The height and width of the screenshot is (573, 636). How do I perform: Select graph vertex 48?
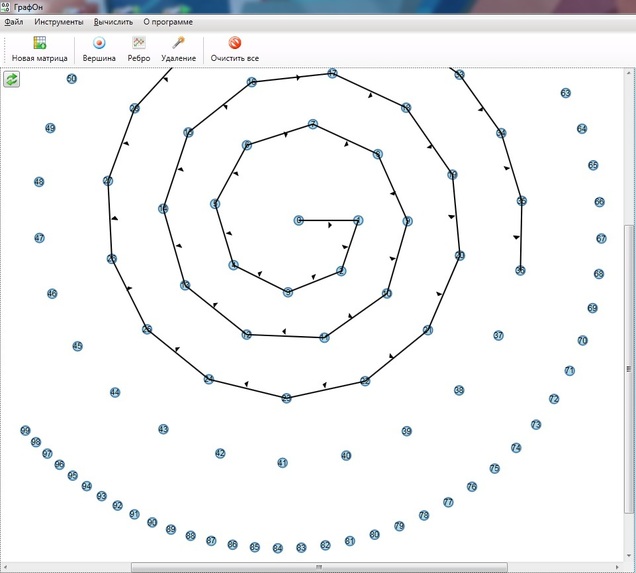click(39, 182)
